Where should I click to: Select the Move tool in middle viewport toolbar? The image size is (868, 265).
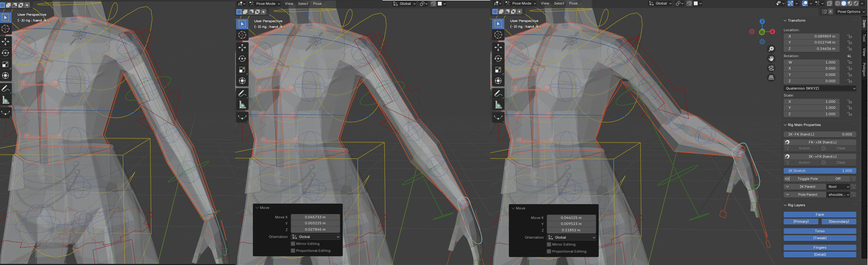pyautogui.click(x=242, y=47)
